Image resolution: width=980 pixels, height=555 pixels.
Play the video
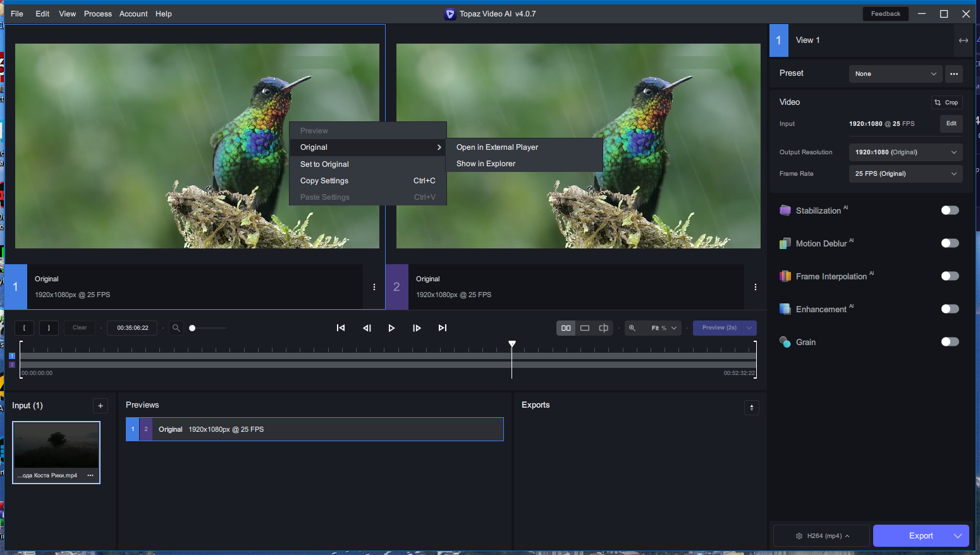(391, 327)
